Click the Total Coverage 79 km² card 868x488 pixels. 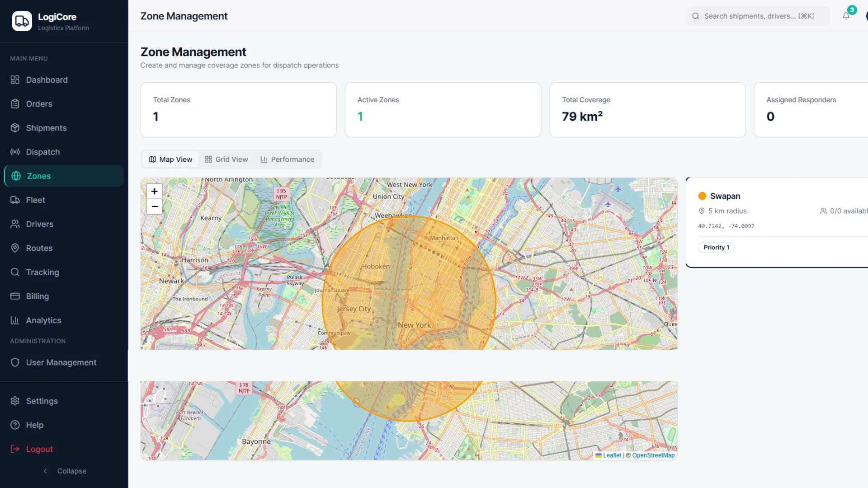pyautogui.click(x=647, y=110)
